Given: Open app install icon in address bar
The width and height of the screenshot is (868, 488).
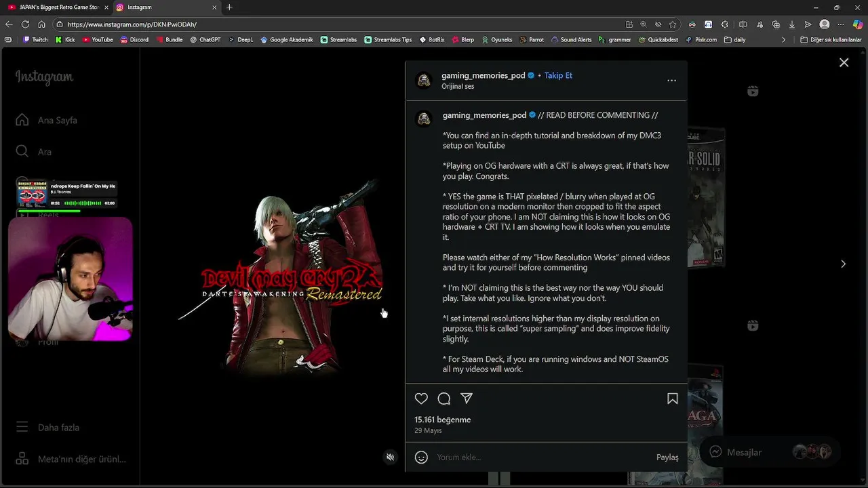Looking at the screenshot, I should pos(629,24).
